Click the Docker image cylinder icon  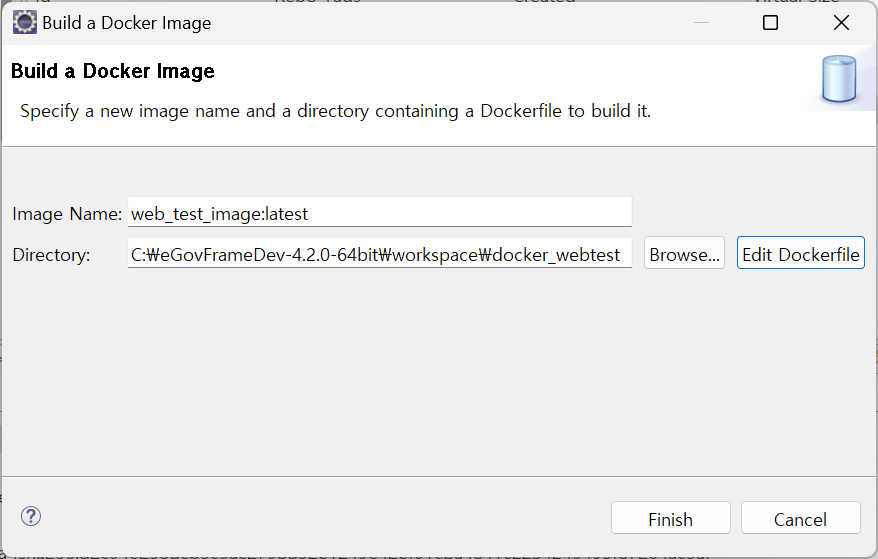pyautogui.click(x=839, y=81)
